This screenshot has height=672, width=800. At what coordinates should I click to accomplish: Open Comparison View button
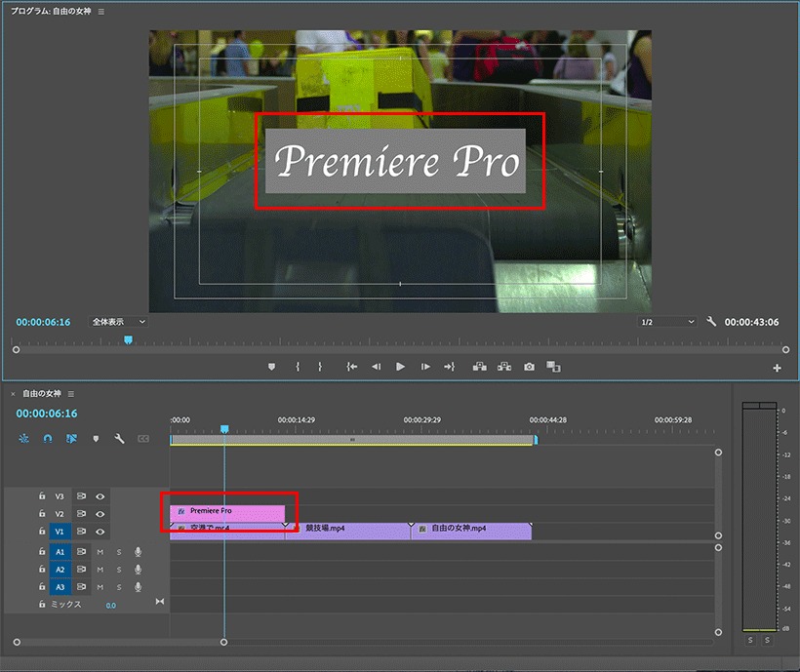[x=553, y=367]
